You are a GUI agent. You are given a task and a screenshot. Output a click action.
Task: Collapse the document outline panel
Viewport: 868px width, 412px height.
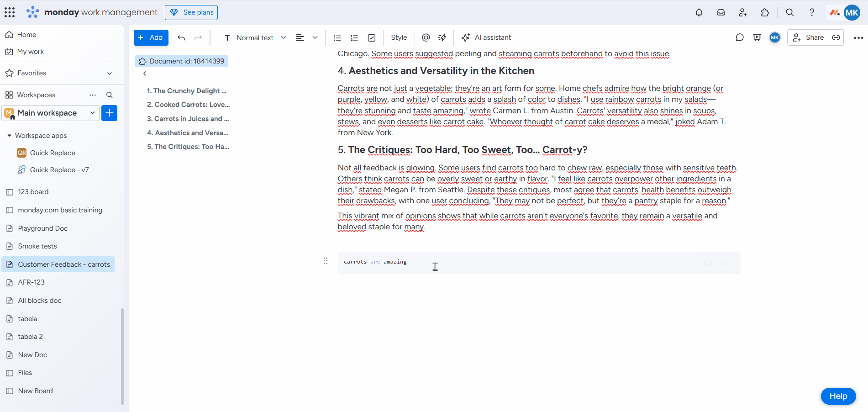pos(145,74)
